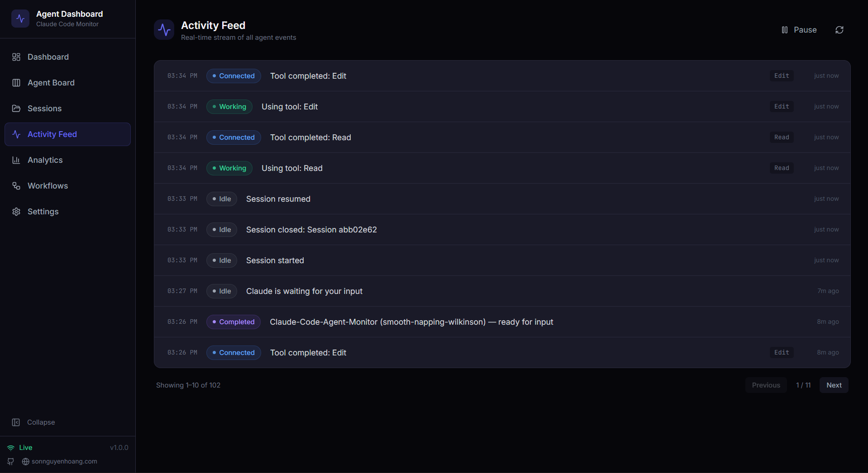Open Workflows via the workflow nodes icon
Viewport: 868px width, 473px height.
16,186
